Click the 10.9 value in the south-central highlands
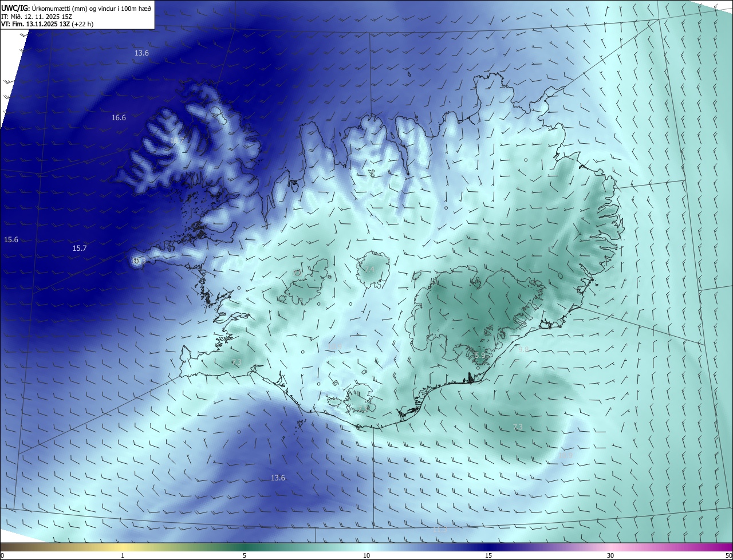This screenshot has height=560, width=733. 335,346
